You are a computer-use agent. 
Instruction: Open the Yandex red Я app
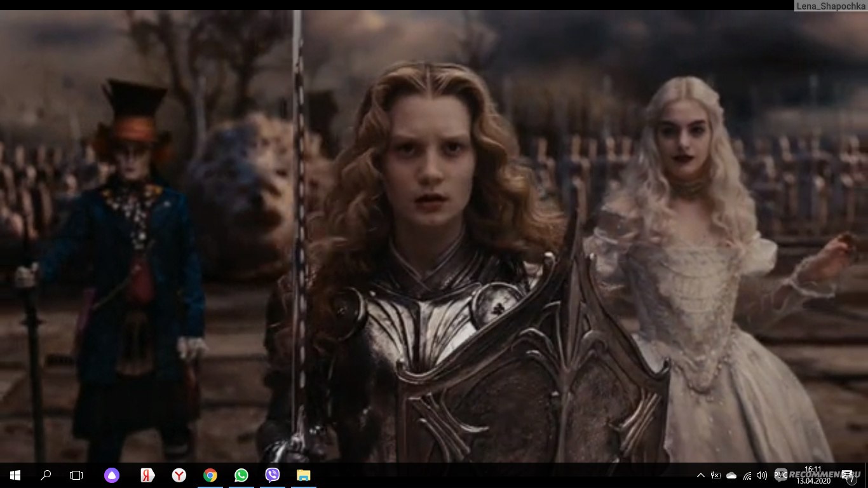click(147, 475)
